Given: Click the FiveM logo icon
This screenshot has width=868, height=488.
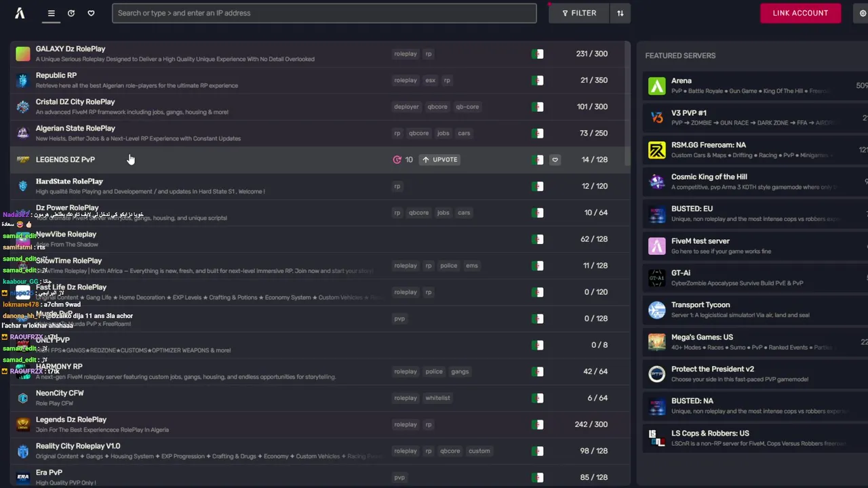Looking at the screenshot, I should tap(20, 13).
